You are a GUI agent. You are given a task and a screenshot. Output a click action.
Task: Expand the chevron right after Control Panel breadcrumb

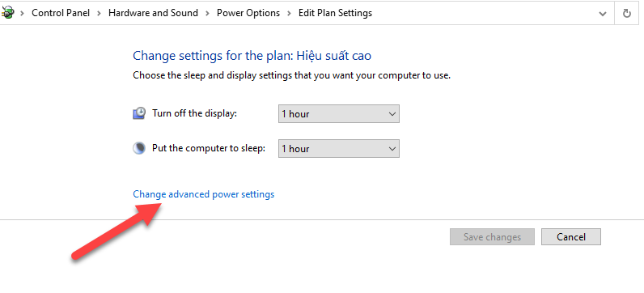click(x=99, y=14)
